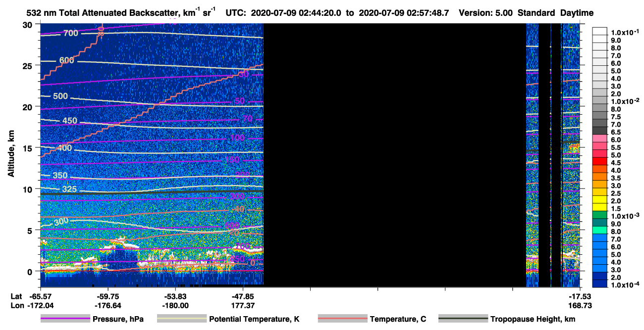The image size is (644, 330).
Task: Click the latitude value '-47.85'
Action: tap(243, 296)
